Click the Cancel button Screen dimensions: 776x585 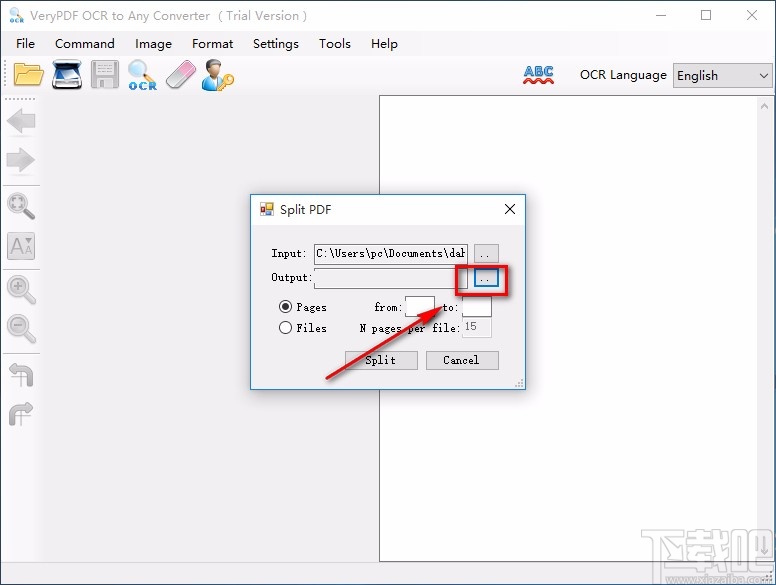tap(462, 360)
